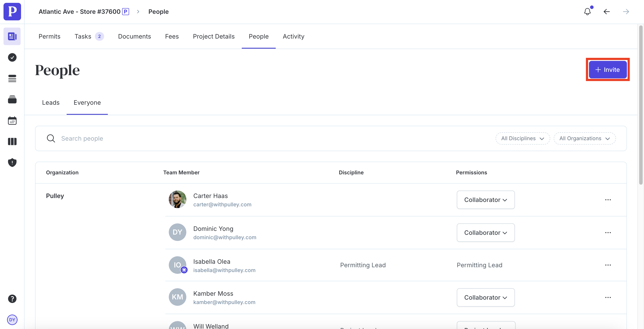
Task: Expand the All Disciplines filter
Action: coord(523,138)
